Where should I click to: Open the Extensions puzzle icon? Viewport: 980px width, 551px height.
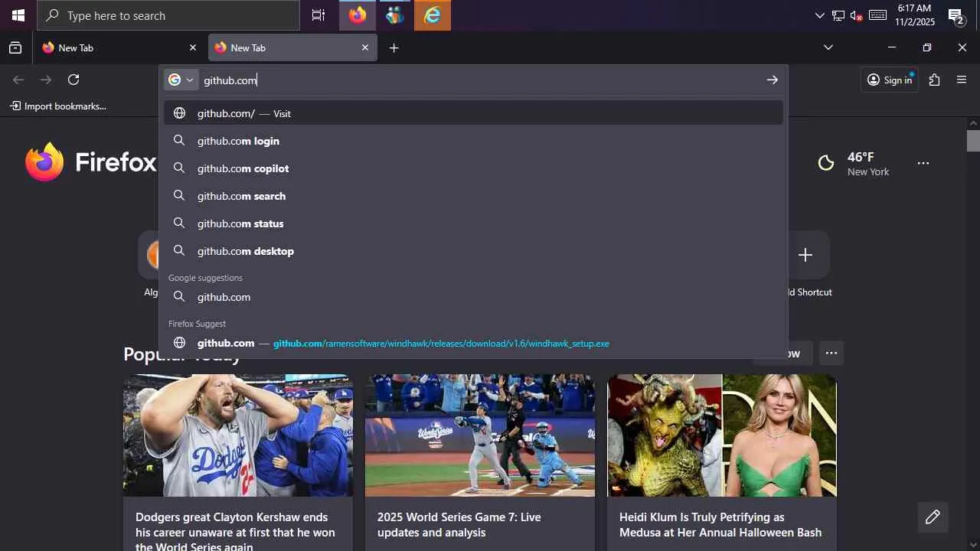(x=934, y=80)
